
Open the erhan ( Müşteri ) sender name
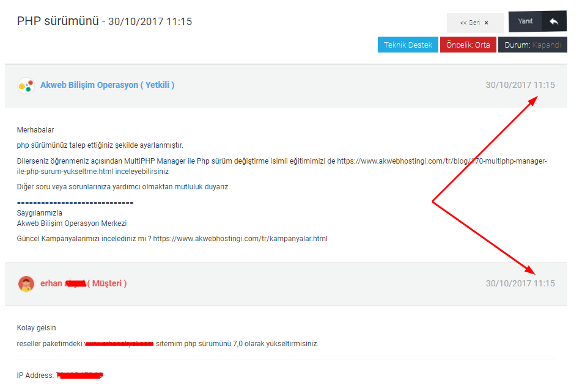[84, 283]
